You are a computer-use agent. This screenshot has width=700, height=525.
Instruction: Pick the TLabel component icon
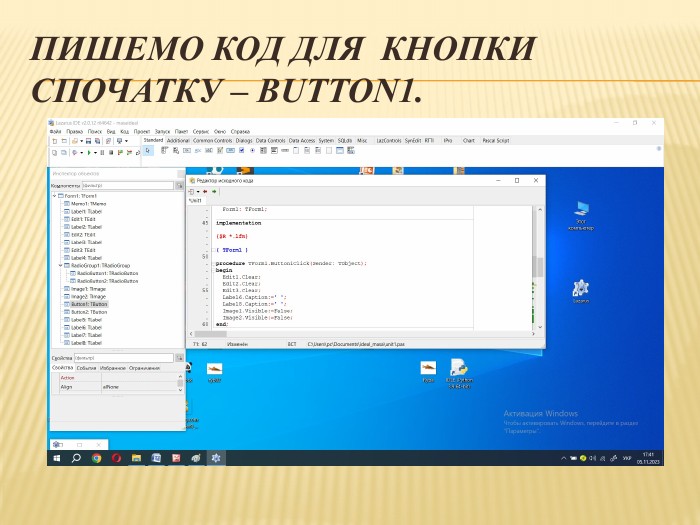coord(198,150)
